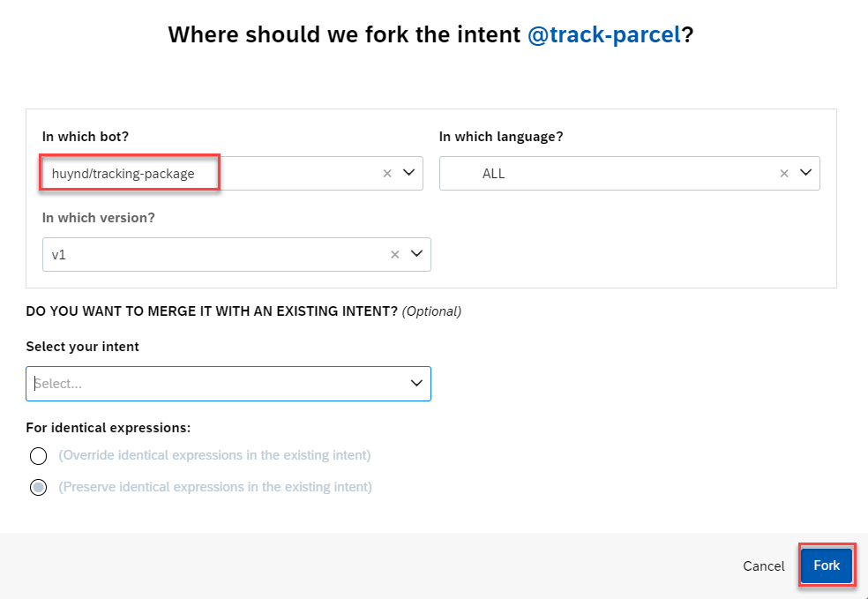Open the @track-parcel intent link
The image size is (868, 599).
click(x=603, y=35)
